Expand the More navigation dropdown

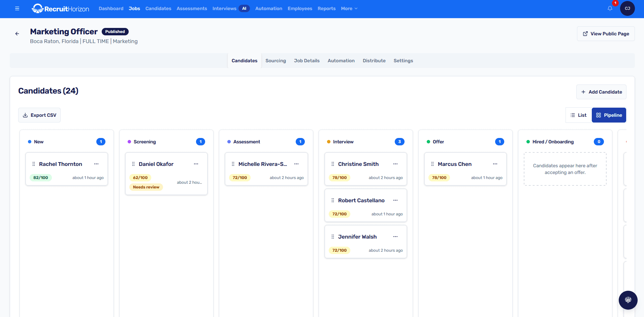349,8
